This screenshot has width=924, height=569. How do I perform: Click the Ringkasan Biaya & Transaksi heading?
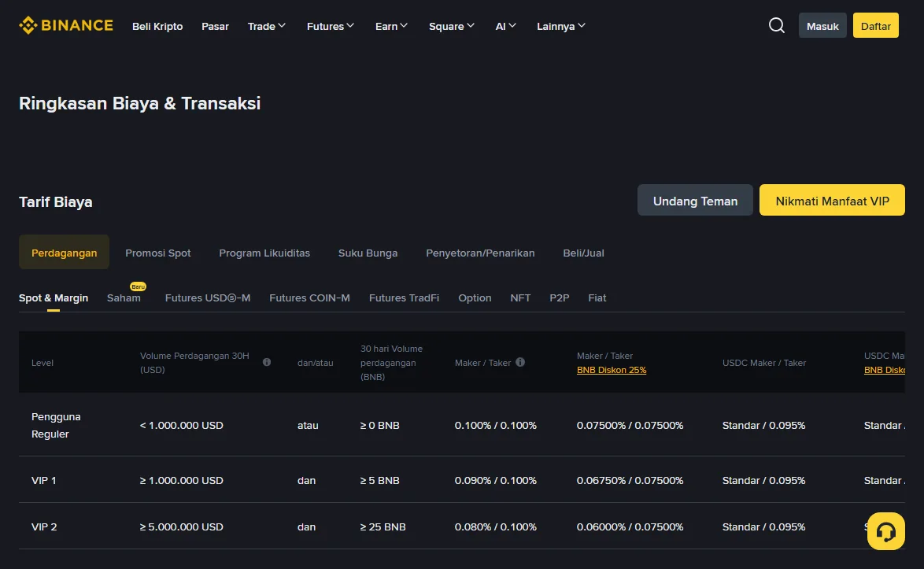tap(139, 103)
